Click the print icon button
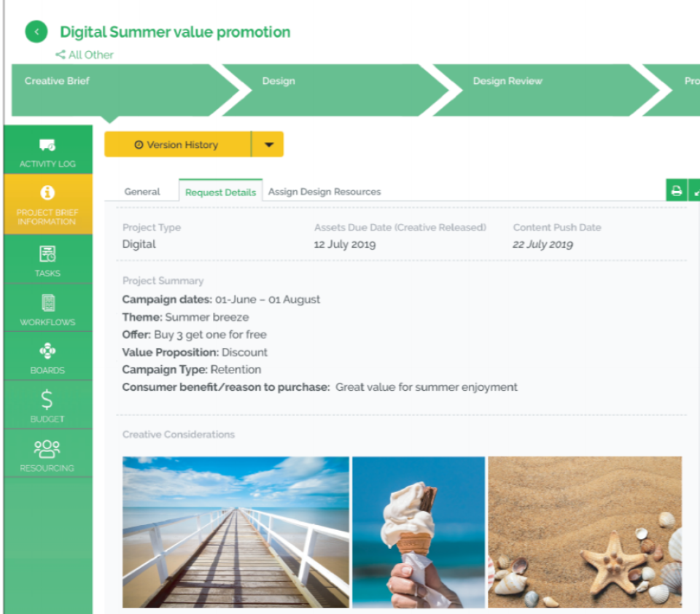 pyautogui.click(x=677, y=190)
